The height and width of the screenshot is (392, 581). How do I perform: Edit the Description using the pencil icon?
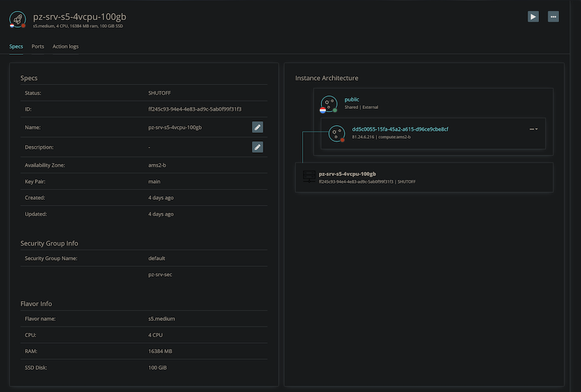click(x=258, y=147)
